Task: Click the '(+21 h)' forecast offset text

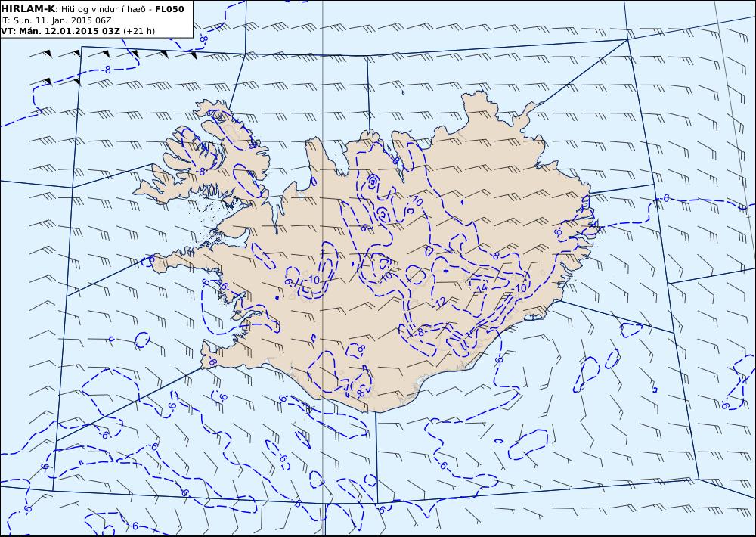Action: pos(139,31)
